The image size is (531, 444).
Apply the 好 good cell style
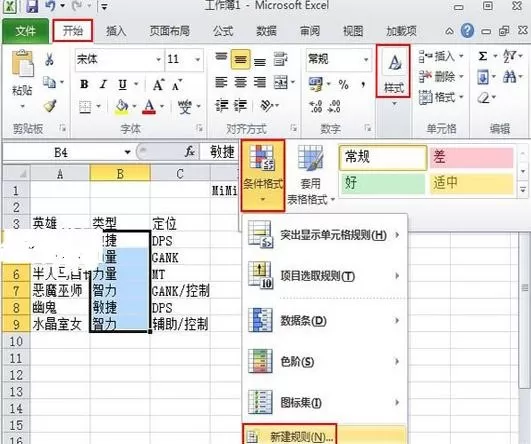coord(383,183)
